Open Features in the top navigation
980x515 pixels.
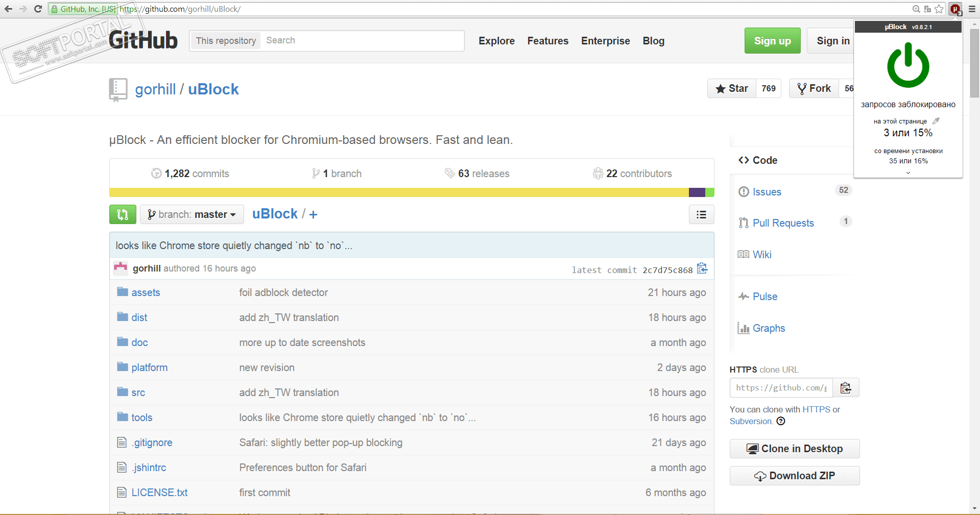point(547,41)
